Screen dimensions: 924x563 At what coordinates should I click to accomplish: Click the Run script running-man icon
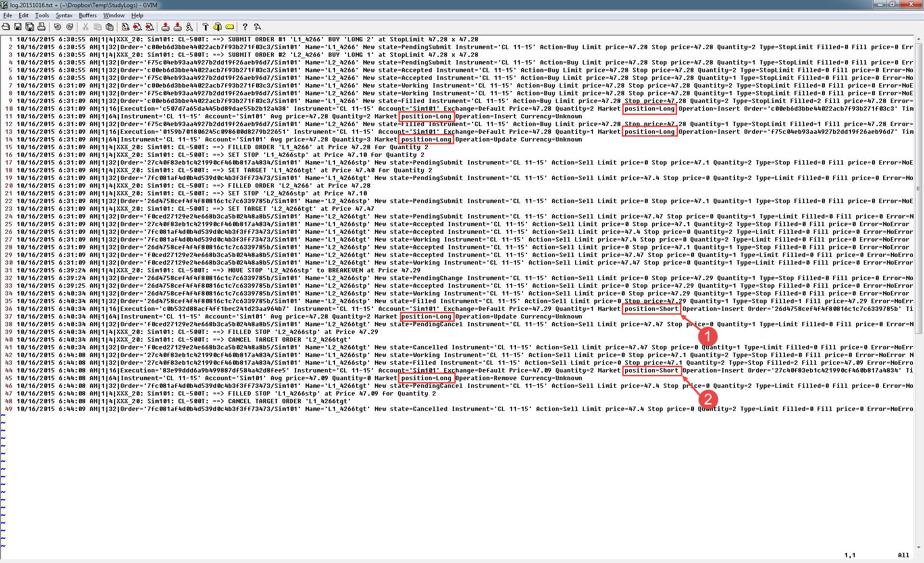pos(189,27)
